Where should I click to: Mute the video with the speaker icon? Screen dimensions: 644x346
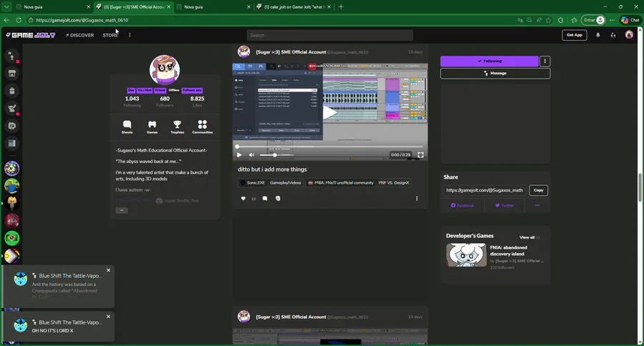tap(251, 155)
